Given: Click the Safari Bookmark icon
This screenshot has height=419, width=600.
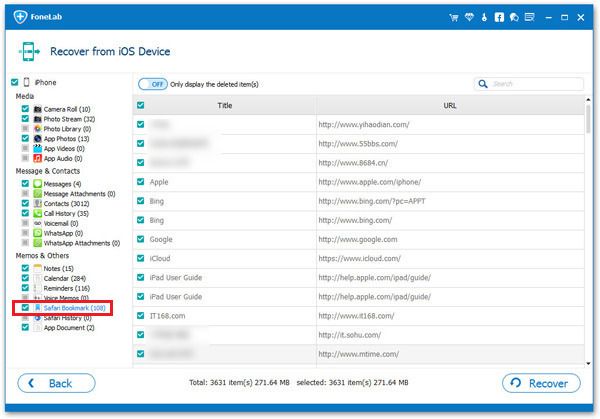Looking at the screenshot, I should (38, 308).
